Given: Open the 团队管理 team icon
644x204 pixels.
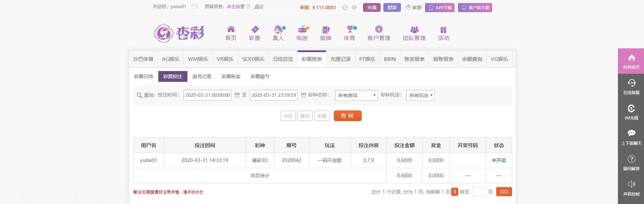Looking at the screenshot, I should point(414,29).
